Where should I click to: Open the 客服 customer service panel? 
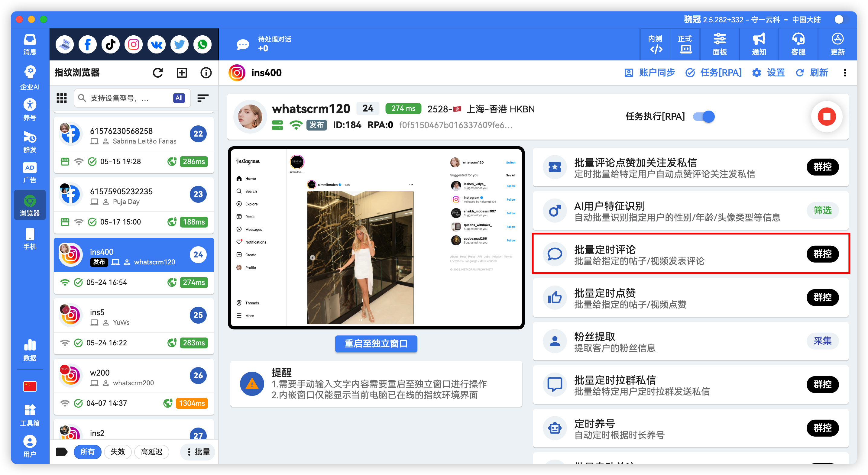(798, 44)
